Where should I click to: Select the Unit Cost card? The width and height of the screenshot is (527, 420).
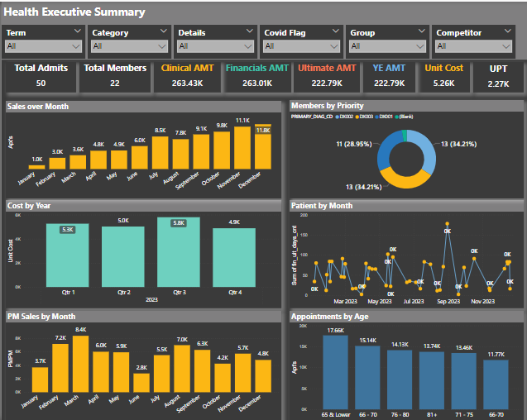[443, 76]
